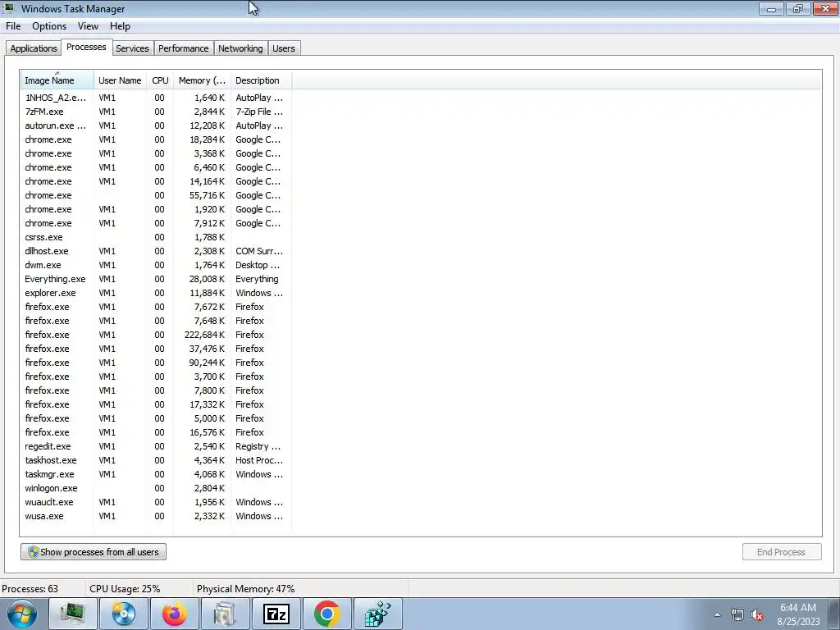The height and width of the screenshot is (630, 840).
Task: Select the winlogon.exe process
Action: pos(156,487)
